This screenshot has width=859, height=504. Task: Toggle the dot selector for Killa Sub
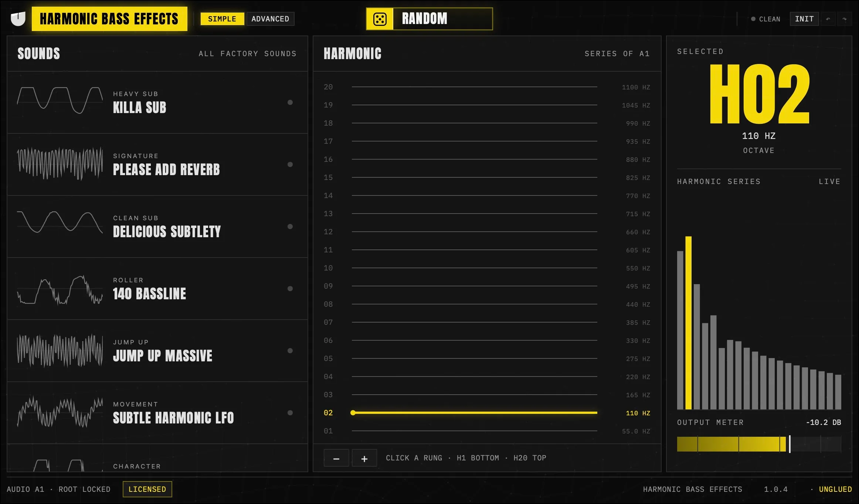click(290, 102)
